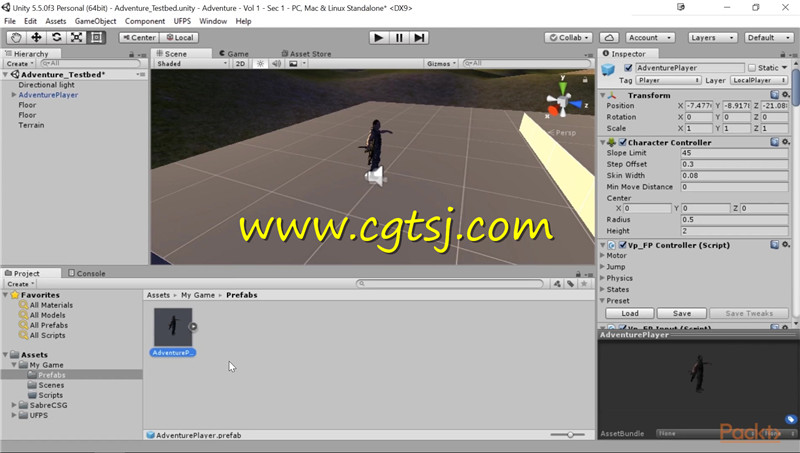Open the Hierarchy Create button

[x=20, y=64]
